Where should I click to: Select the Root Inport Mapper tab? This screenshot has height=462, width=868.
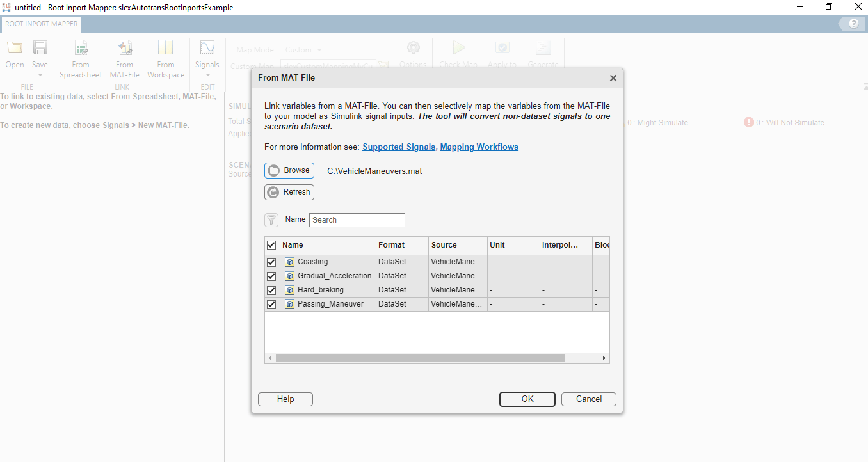click(x=42, y=24)
